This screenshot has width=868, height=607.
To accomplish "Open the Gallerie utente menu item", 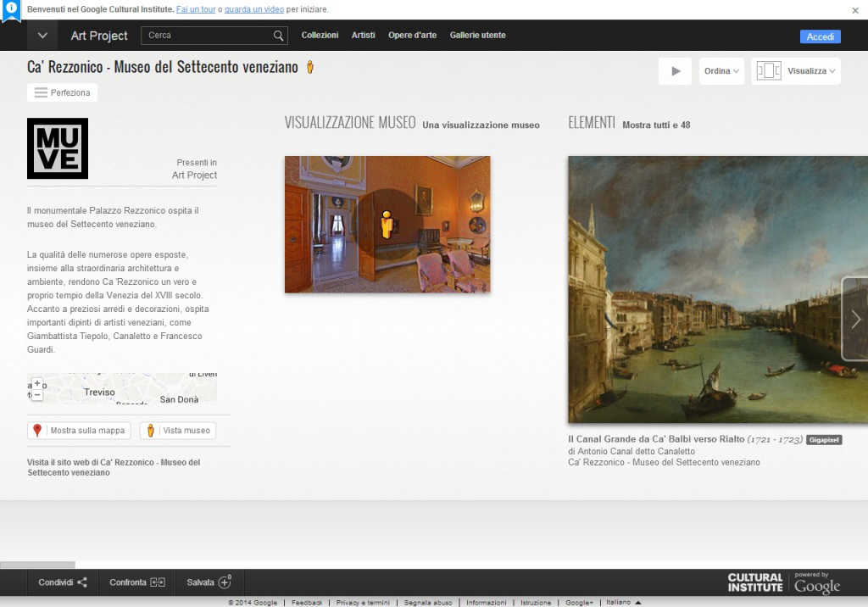I will [x=477, y=35].
